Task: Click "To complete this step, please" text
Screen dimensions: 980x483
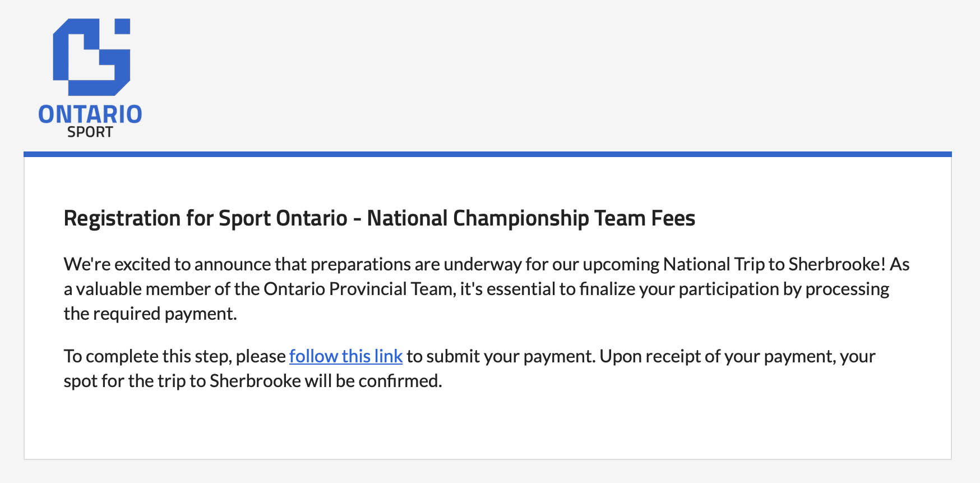Action: click(x=174, y=356)
